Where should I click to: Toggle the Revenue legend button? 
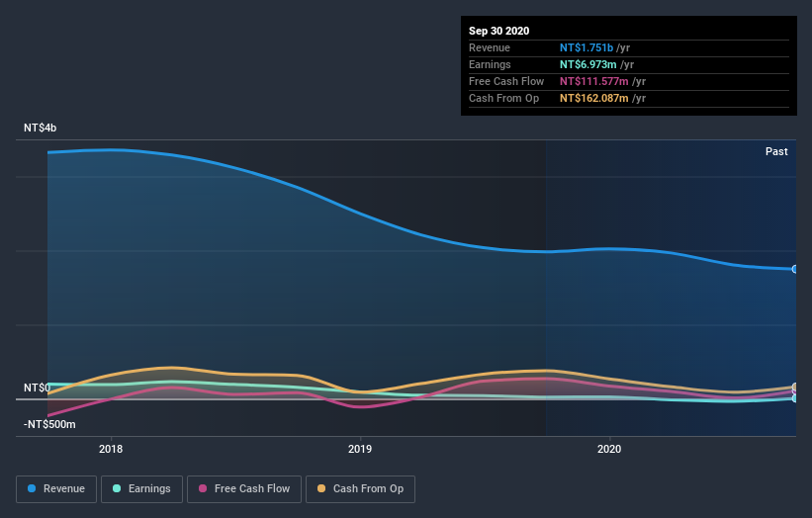[x=56, y=489]
